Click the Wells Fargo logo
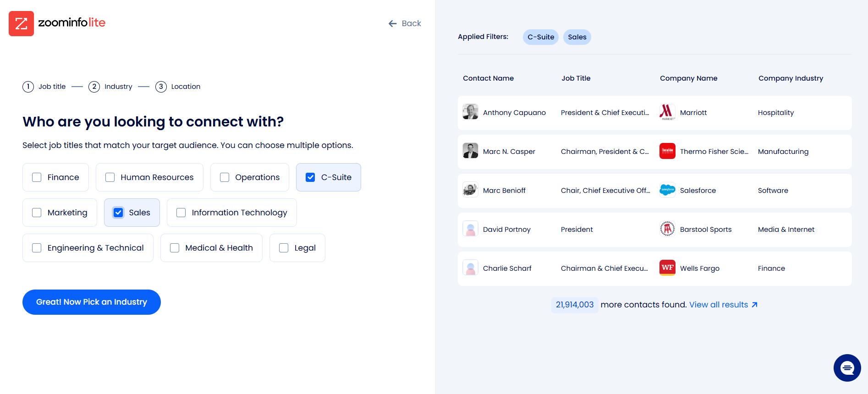Viewport: 868px width, 394px height. pos(667,268)
